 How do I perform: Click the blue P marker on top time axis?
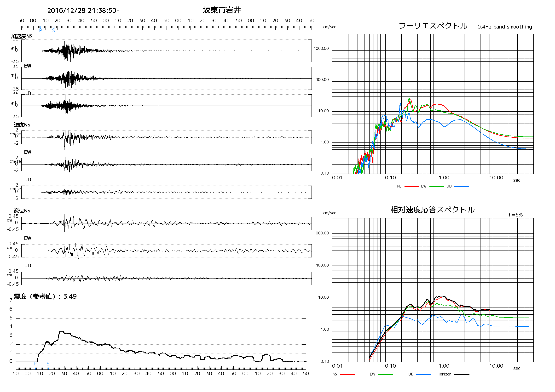pyautogui.click(x=40, y=30)
